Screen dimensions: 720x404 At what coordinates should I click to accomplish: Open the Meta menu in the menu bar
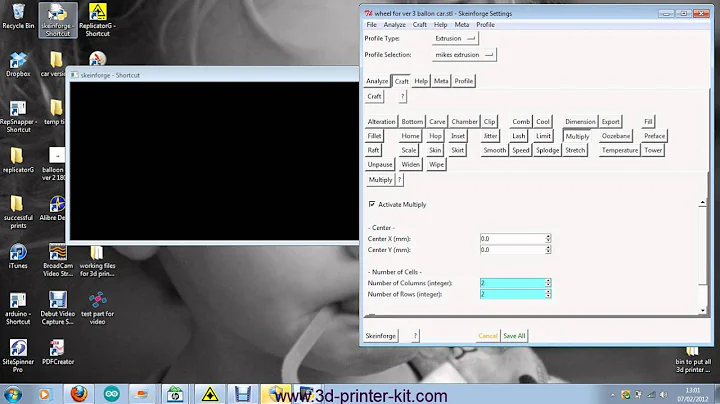(x=461, y=25)
